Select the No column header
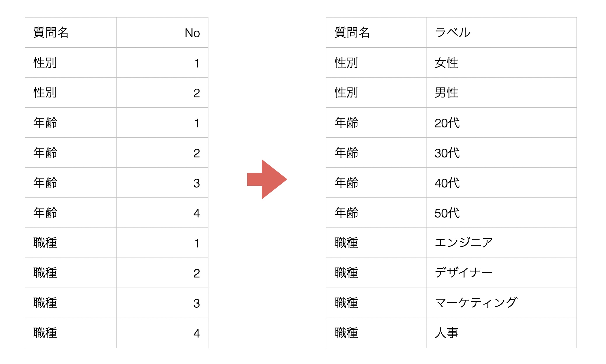The height and width of the screenshot is (364, 606). tap(162, 32)
